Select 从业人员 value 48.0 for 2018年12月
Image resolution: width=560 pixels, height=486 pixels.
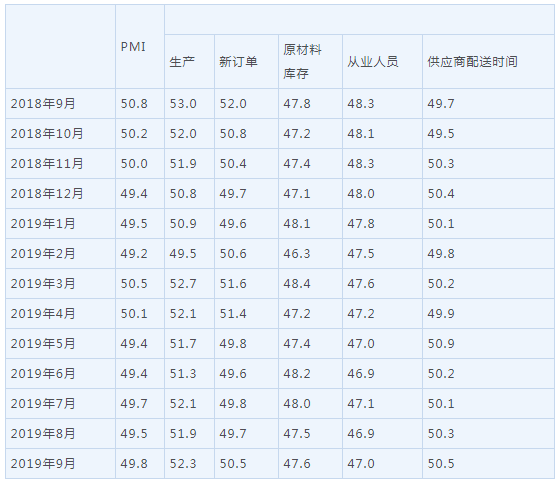tap(361, 194)
